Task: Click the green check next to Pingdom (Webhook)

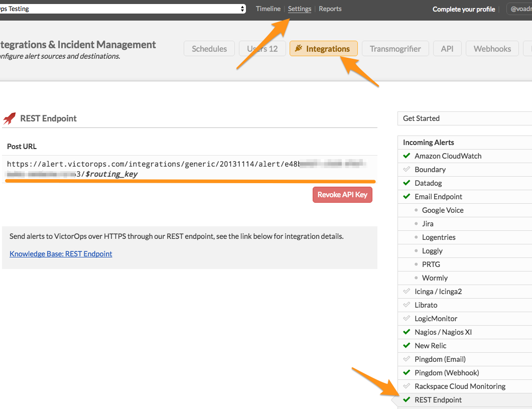Action: (407, 372)
